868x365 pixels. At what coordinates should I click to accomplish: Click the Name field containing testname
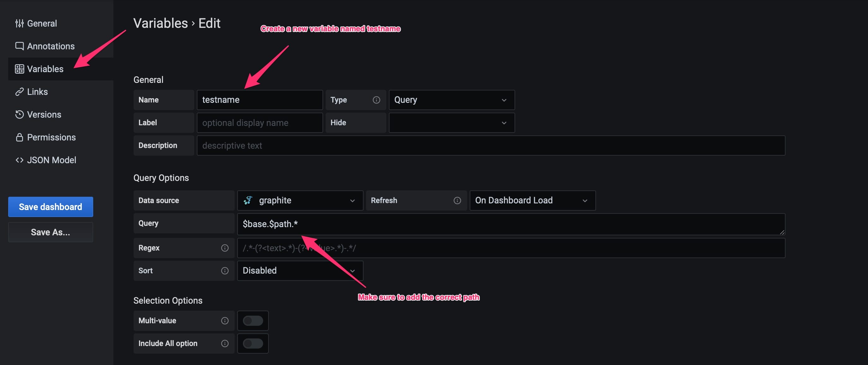click(259, 100)
